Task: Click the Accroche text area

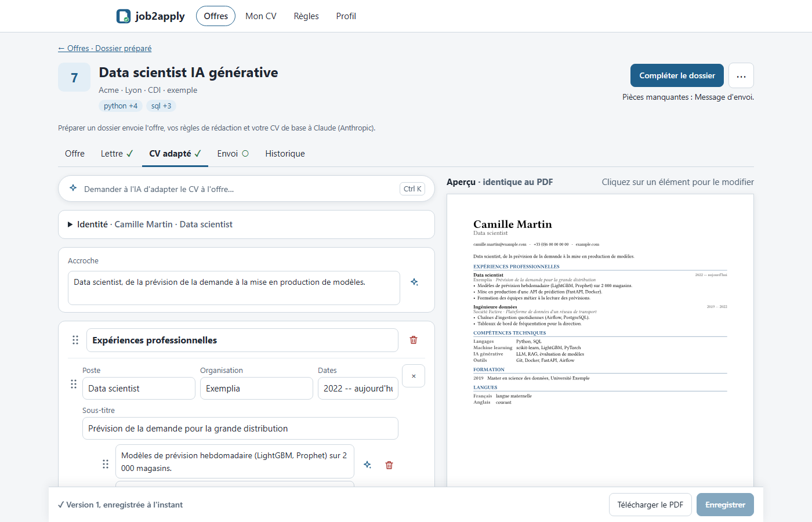Action: click(x=234, y=288)
